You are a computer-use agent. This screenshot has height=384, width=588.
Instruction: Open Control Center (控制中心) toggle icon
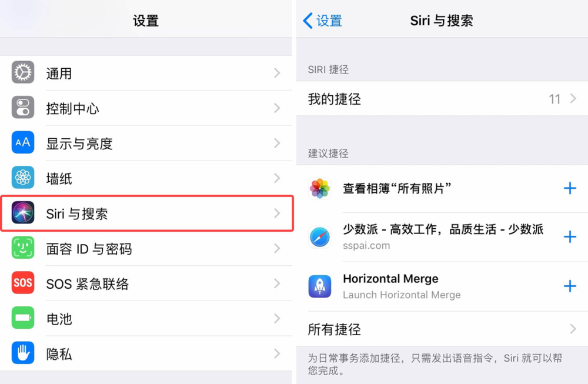[x=23, y=108]
